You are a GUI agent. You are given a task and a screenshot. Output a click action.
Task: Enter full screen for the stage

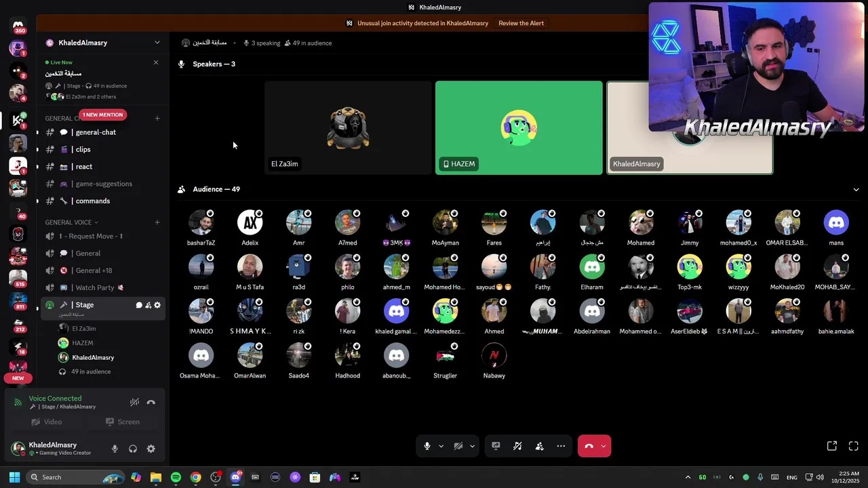pos(854,446)
